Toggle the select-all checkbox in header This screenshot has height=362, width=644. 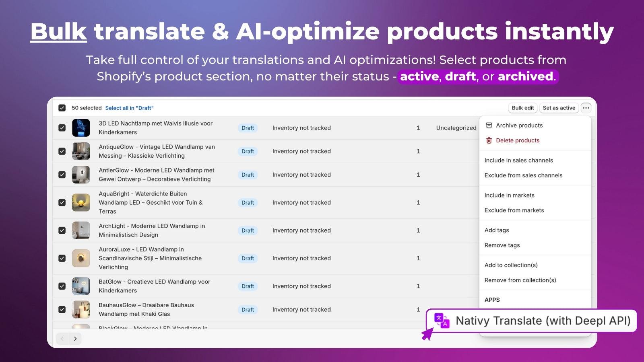click(62, 108)
